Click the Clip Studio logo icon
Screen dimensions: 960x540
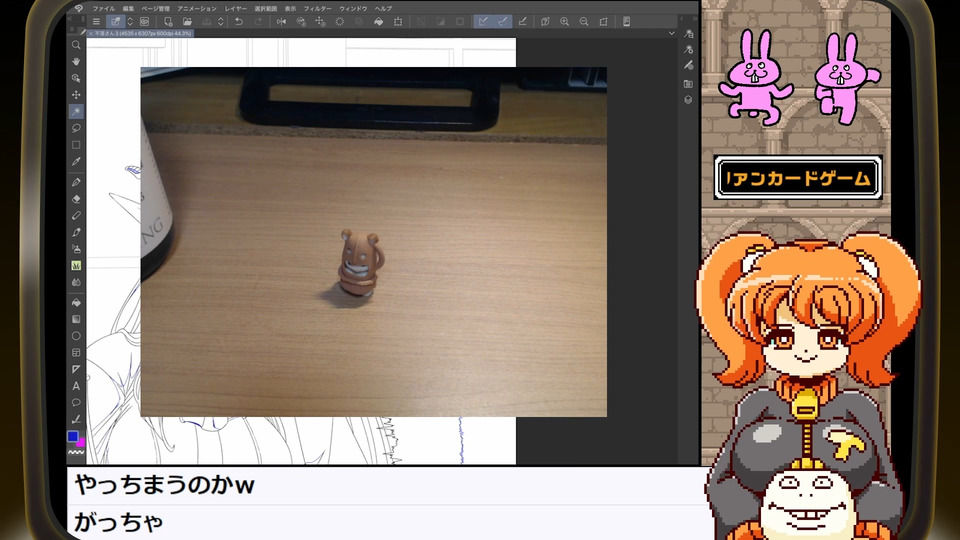click(x=78, y=9)
